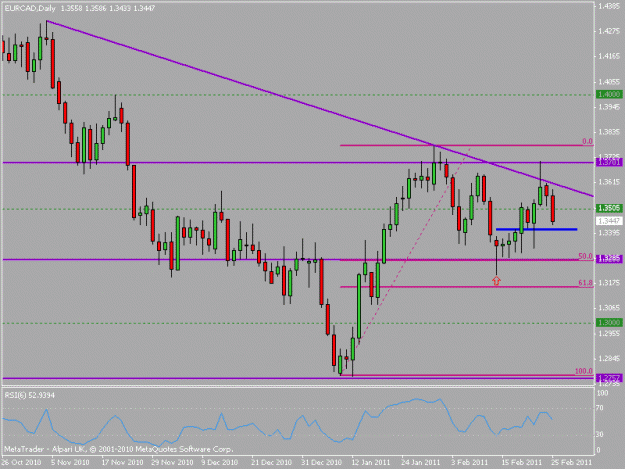Click the RSI scale value 30
The width and height of the screenshot is (625, 469).
pos(600,434)
